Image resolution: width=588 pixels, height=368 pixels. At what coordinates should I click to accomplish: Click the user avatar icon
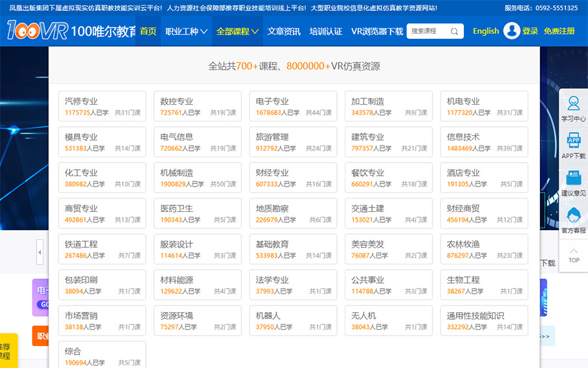tap(511, 31)
